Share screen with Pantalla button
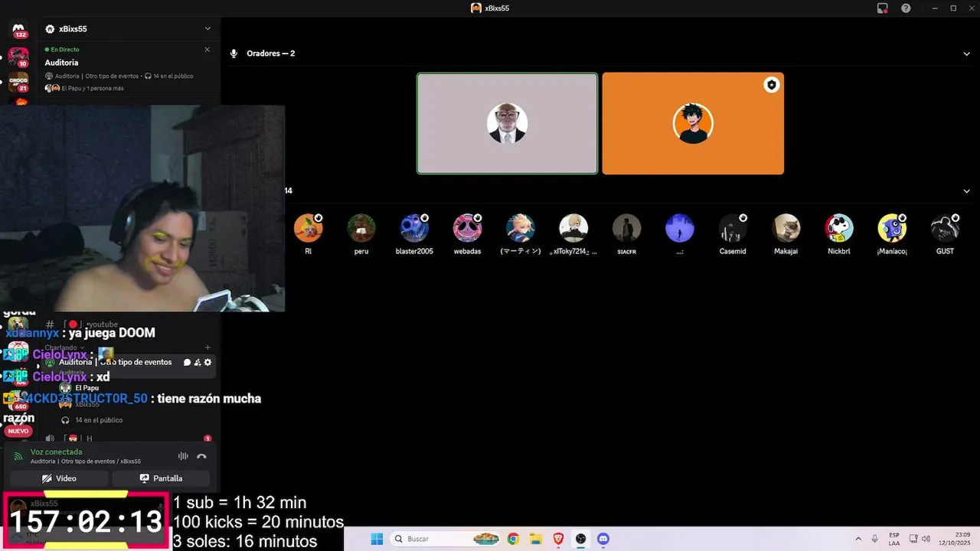Viewport: 980px width, 551px height. point(161,478)
